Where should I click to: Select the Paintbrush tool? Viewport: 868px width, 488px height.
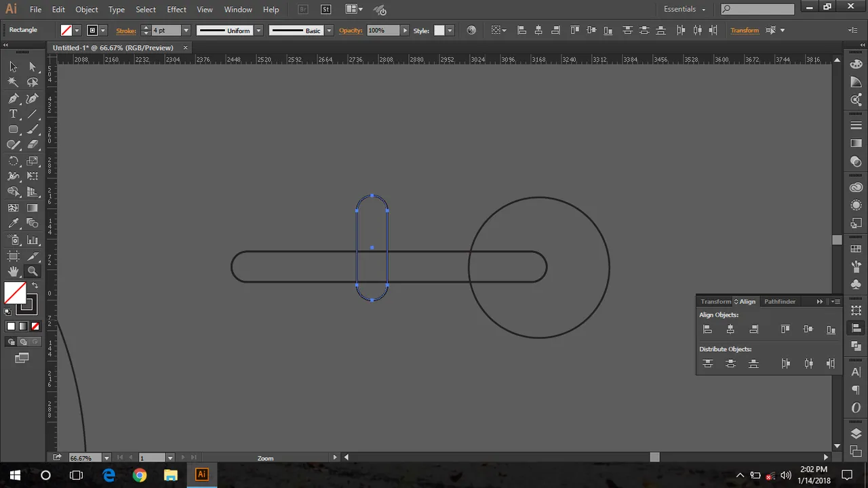tap(33, 129)
